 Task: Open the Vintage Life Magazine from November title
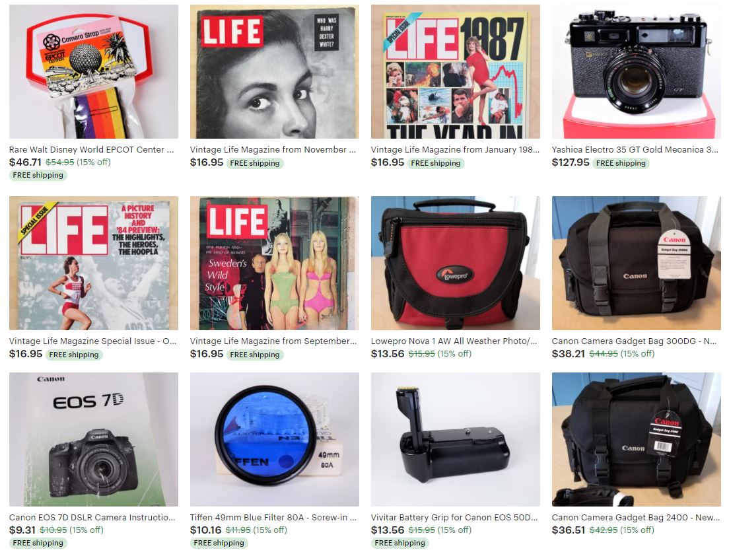[x=273, y=150]
